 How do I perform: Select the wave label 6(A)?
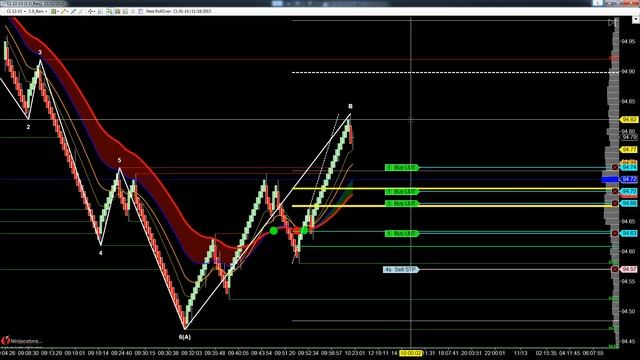tap(184, 337)
